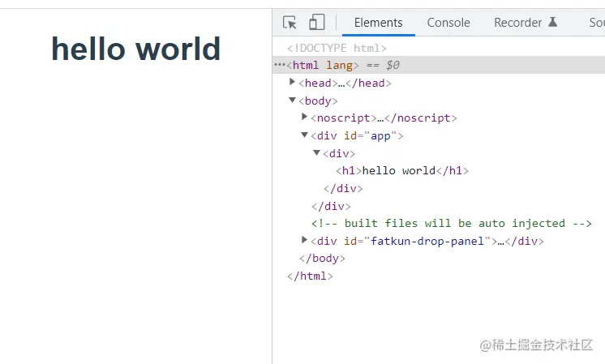
Task: Select the fatkun-drop-panel div node
Action: click(427, 242)
